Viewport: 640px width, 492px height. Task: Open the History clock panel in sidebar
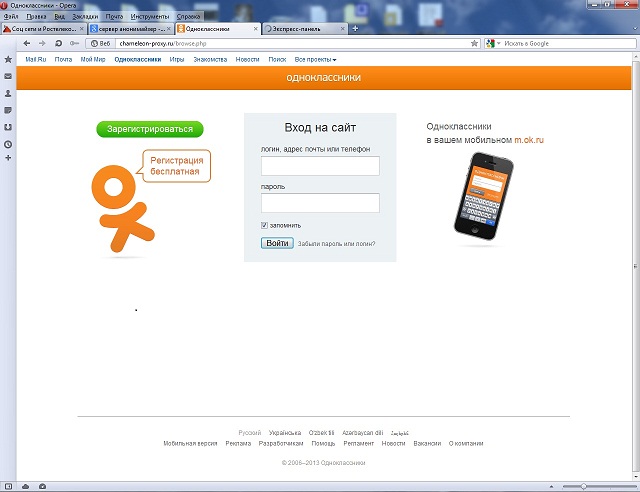pos(8,143)
